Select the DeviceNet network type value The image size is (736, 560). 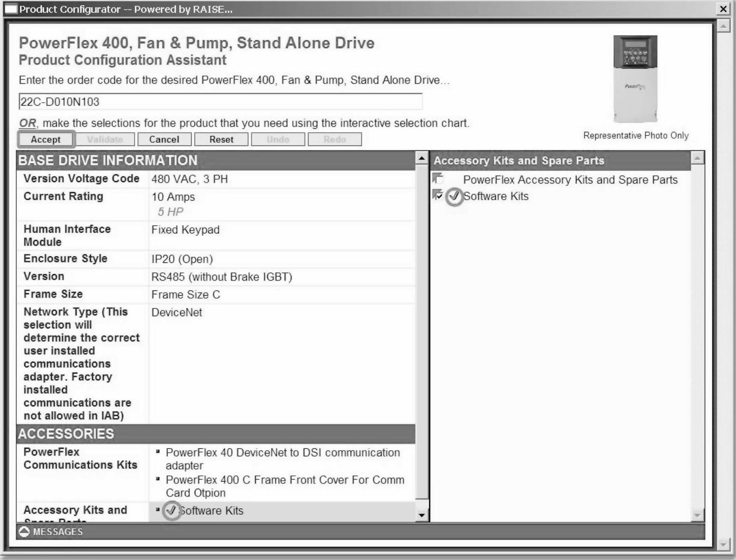point(177,313)
